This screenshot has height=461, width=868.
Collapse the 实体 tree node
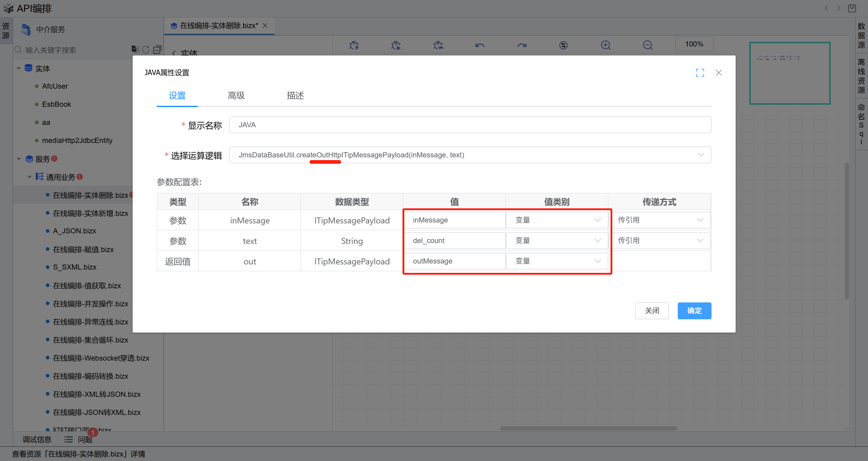pos(19,69)
